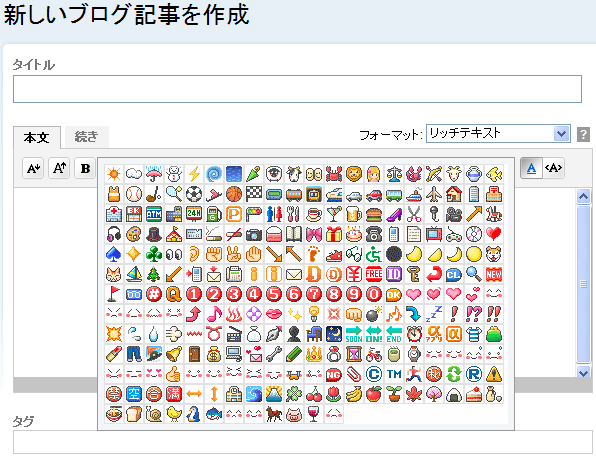Insert the wine glass emoji
Viewport: 596px width, 459px height.
[314, 414]
